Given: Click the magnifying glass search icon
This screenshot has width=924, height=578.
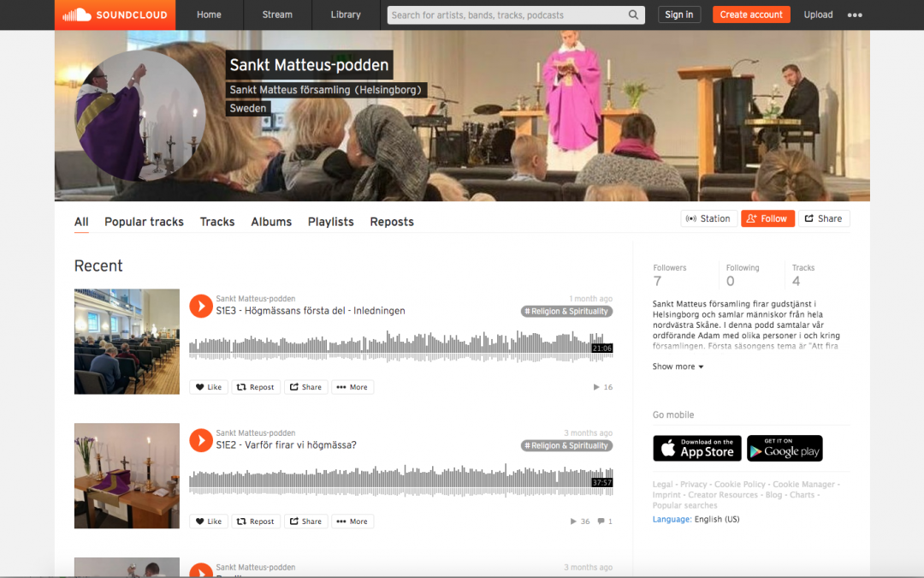Looking at the screenshot, I should [x=633, y=15].
